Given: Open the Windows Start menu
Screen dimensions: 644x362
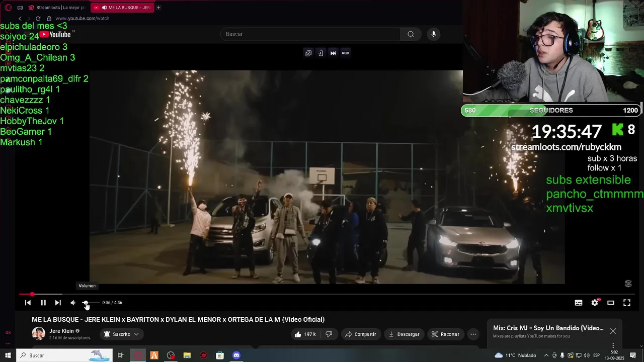Looking at the screenshot, I should (8, 355).
